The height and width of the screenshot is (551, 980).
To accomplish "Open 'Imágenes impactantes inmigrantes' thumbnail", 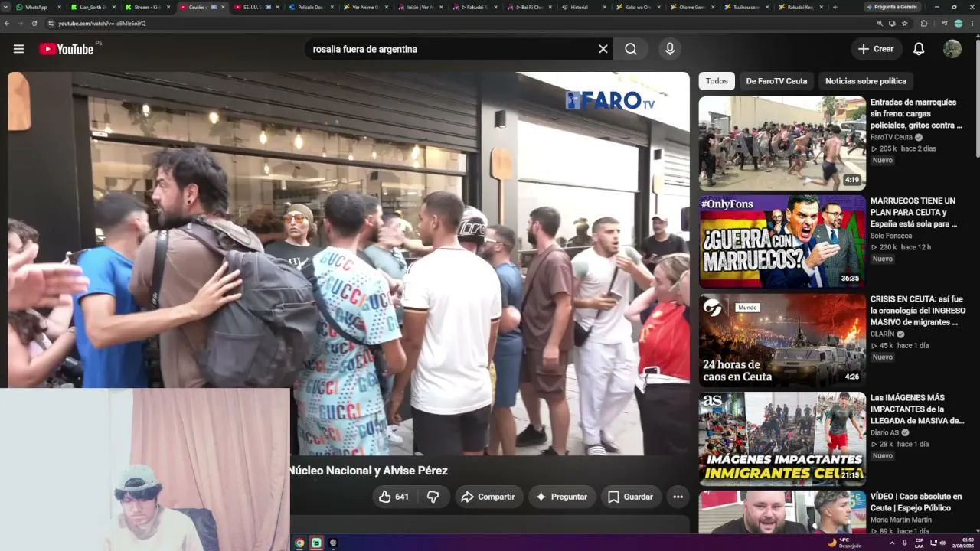I will 782,439.
